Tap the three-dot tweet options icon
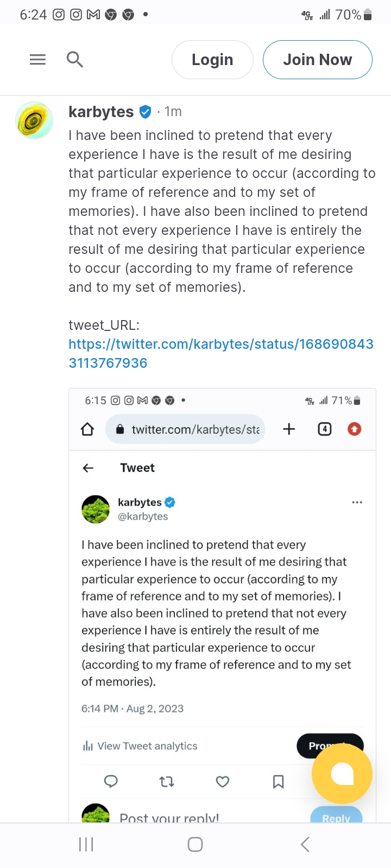The image size is (391, 868). click(357, 502)
